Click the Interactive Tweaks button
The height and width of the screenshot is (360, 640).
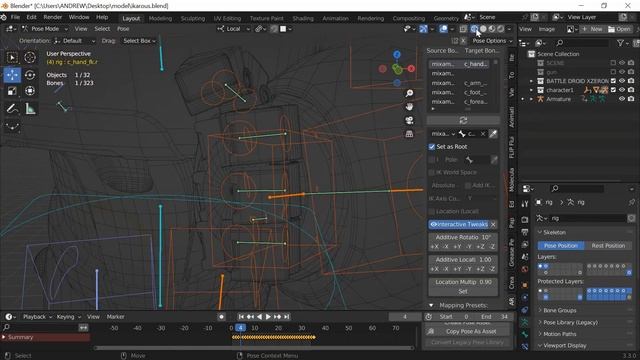click(x=459, y=224)
